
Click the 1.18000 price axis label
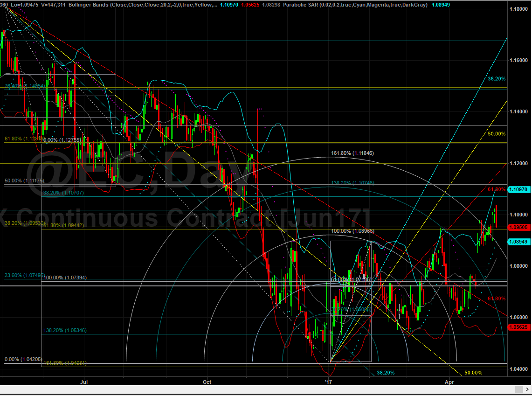tap(519, 9)
